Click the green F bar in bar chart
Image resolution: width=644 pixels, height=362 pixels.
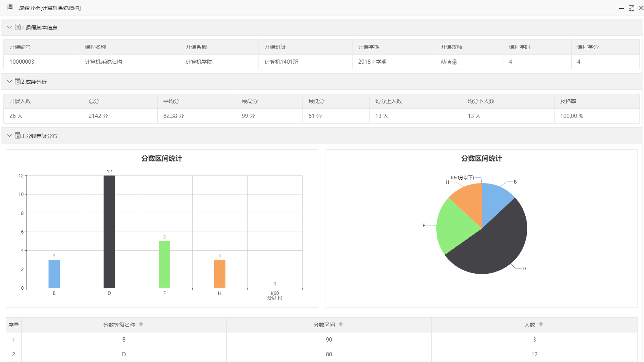pyautogui.click(x=165, y=264)
